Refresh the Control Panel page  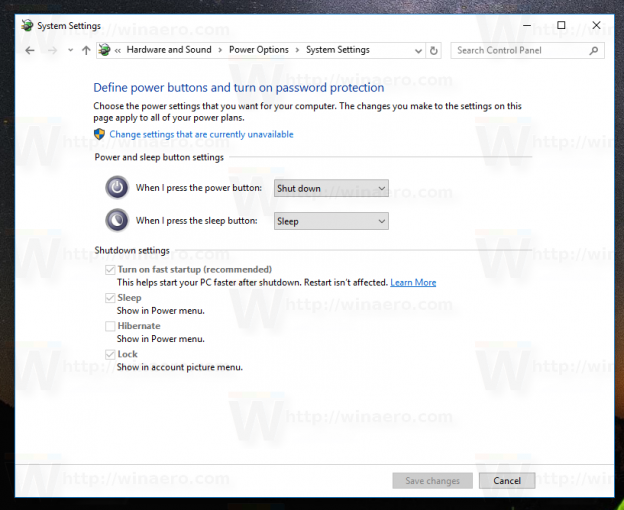[x=434, y=51]
